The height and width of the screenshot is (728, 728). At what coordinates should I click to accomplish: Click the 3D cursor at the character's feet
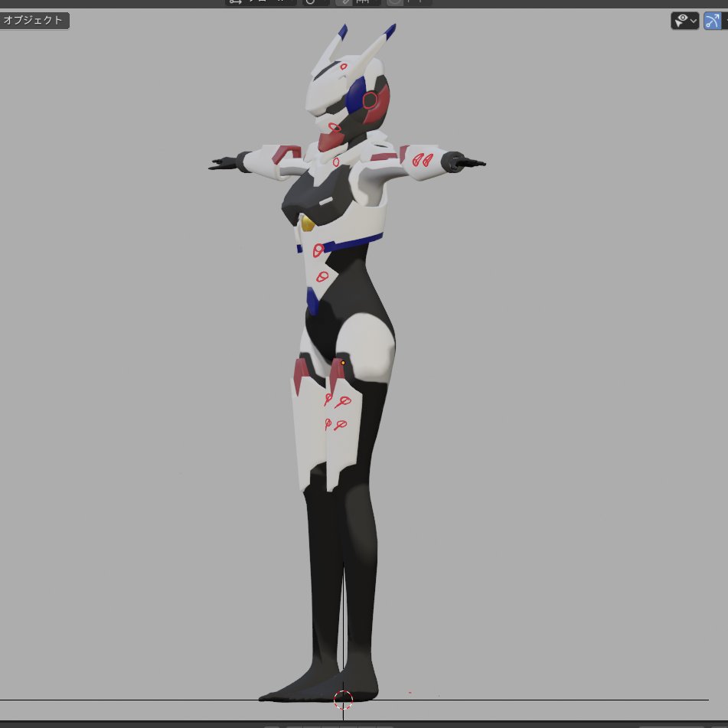click(x=343, y=700)
